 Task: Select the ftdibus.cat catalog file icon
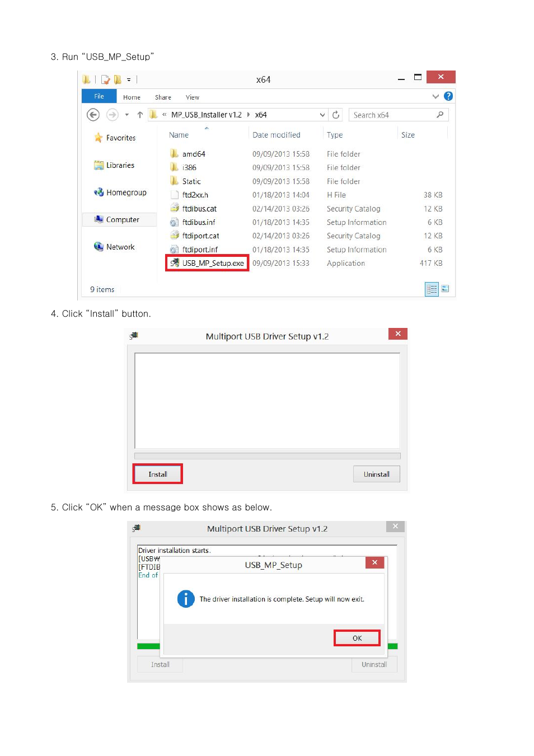pyautogui.click(x=175, y=208)
